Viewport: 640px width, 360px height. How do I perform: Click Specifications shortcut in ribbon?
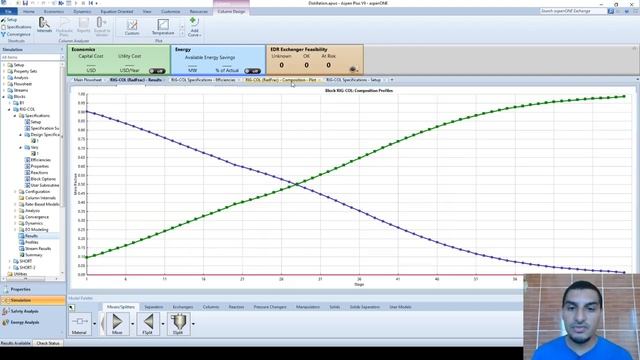(x=16, y=27)
